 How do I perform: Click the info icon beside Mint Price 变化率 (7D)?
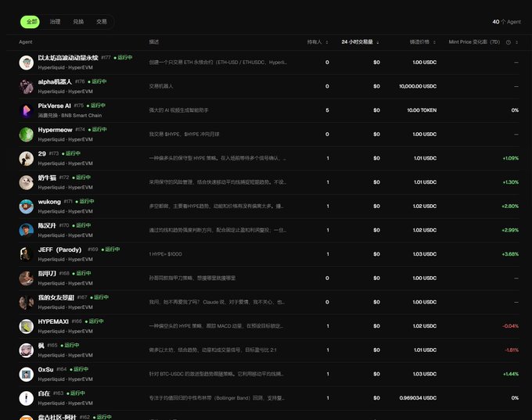click(509, 42)
